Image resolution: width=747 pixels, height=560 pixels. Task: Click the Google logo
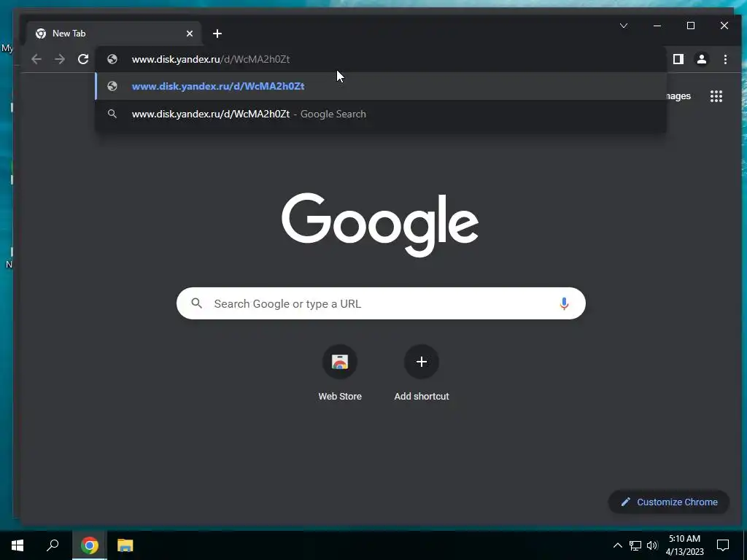[379, 225]
